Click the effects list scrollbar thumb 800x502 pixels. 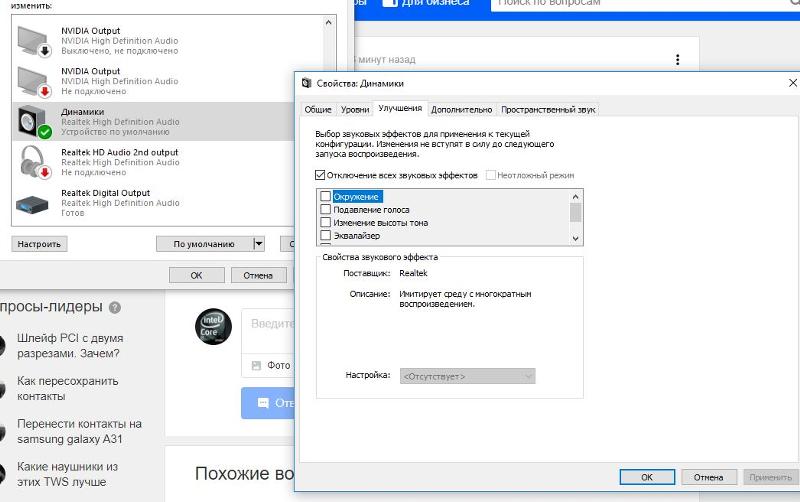pyautogui.click(x=576, y=212)
